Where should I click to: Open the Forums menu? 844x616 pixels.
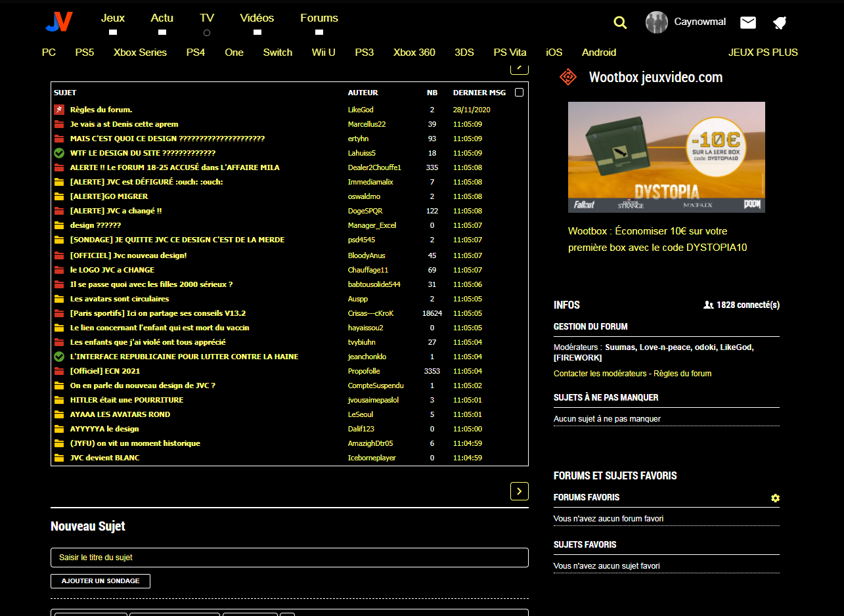[x=319, y=18]
